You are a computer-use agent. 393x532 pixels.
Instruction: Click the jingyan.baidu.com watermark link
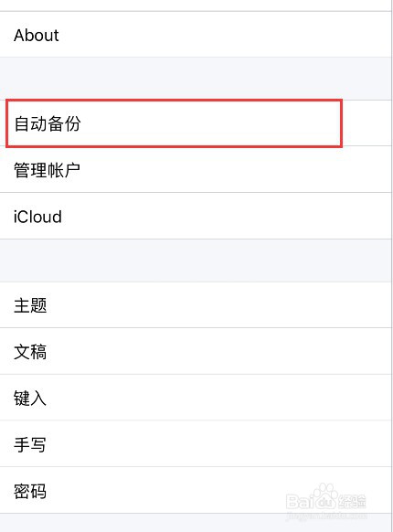tap(326, 516)
